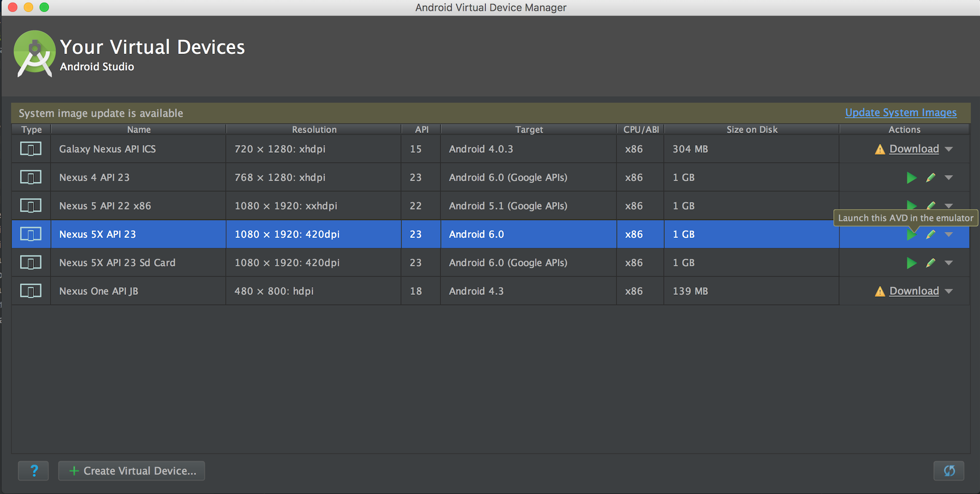Sort by the API column header
The height and width of the screenshot is (494, 980).
coord(421,130)
